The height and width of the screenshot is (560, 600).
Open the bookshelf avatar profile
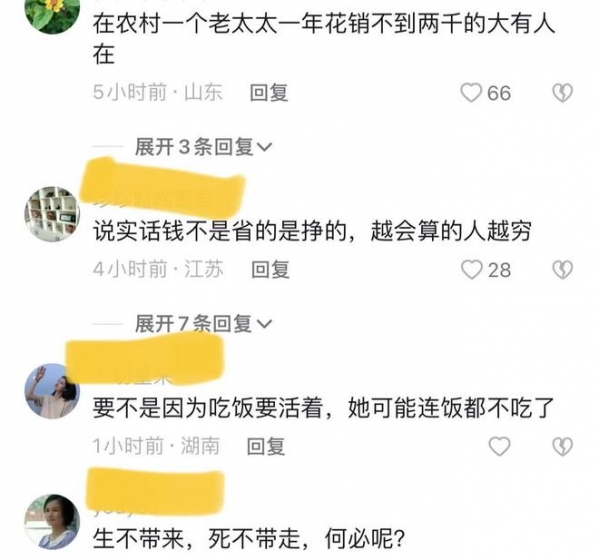52,214
